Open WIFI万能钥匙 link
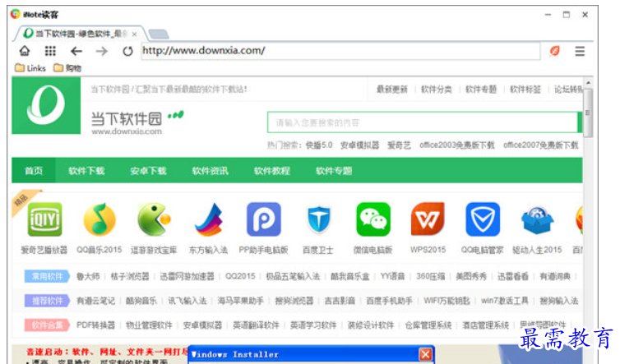The height and width of the screenshot is (364, 620). coord(446,301)
